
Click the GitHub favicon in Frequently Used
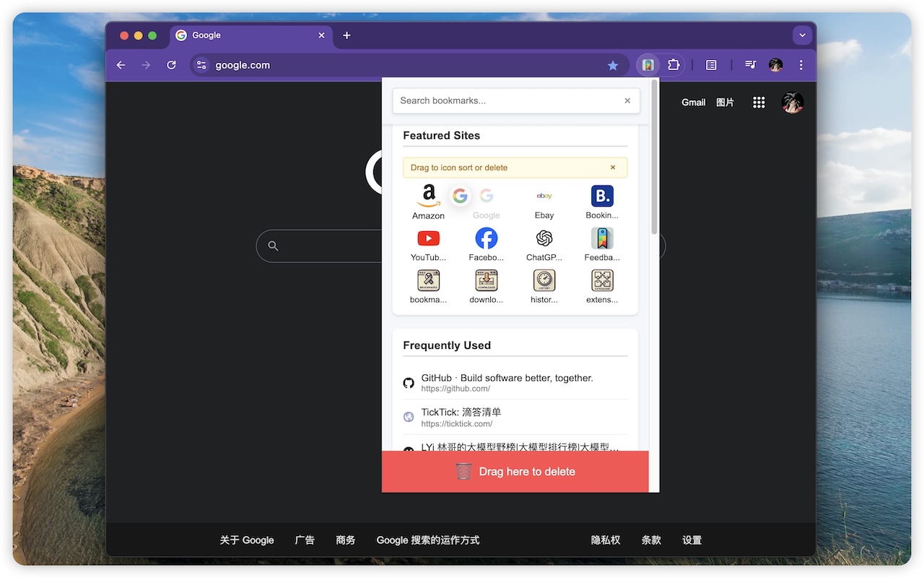[409, 383]
